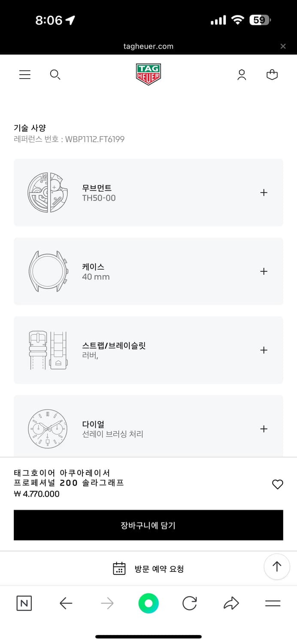This screenshot has width=297, height=644.
Task: Open browser more menu
Action: pyautogui.click(x=273, y=604)
